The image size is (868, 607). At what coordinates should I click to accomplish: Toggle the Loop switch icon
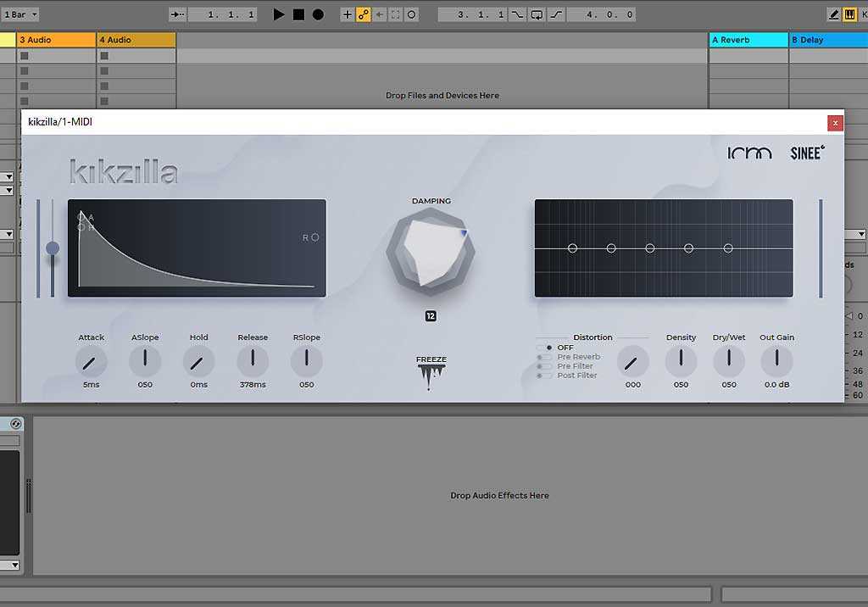click(537, 14)
